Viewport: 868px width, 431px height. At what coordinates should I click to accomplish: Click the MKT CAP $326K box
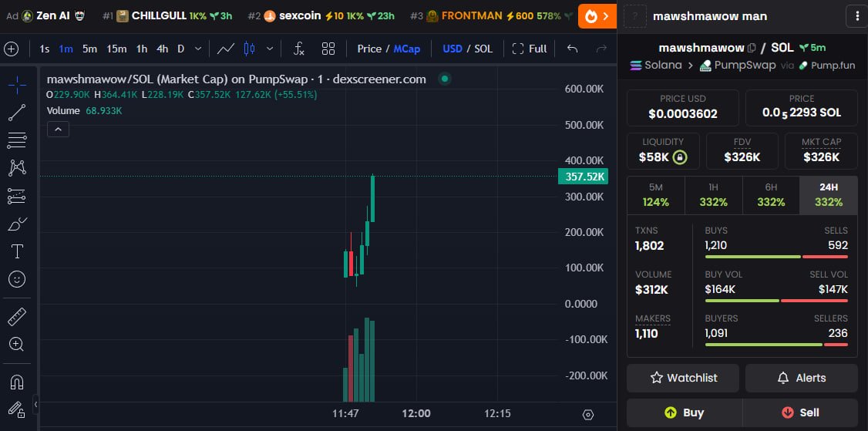click(x=822, y=151)
